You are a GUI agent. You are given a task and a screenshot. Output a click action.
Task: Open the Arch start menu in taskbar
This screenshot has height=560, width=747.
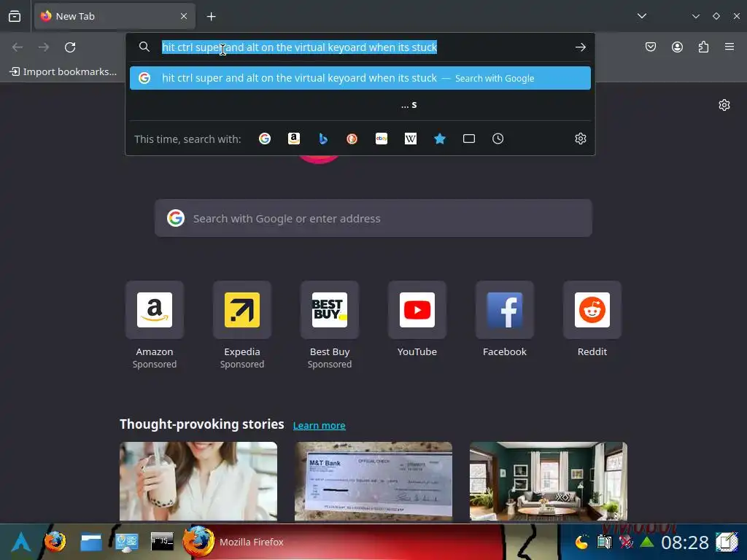click(21, 542)
